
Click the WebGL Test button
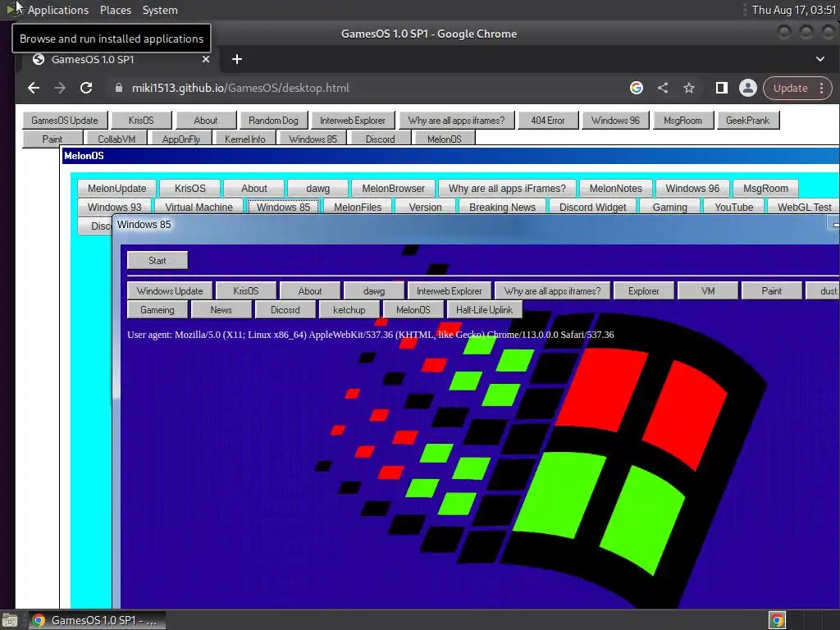pos(804,208)
